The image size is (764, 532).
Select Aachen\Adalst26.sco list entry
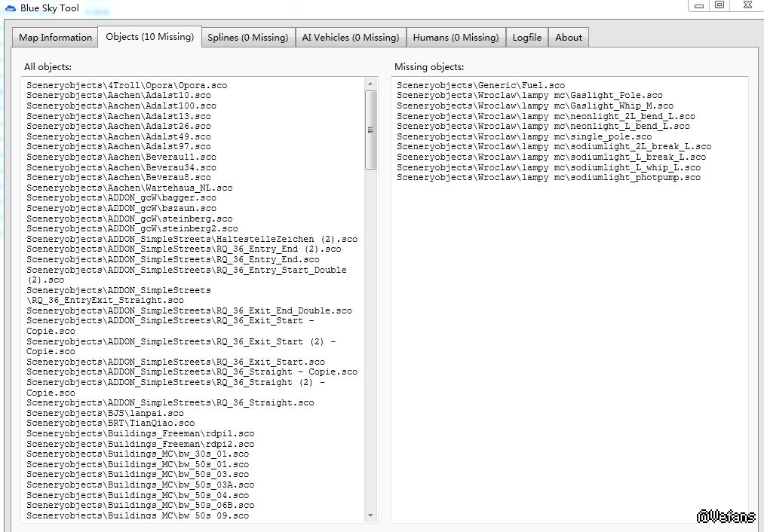coord(118,126)
